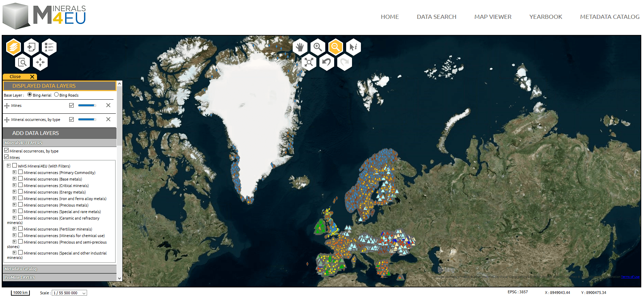Image resolution: width=644 pixels, height=297 pixels.
Task: Select the highlighted zoom out tool
Action: tap(336, 47)
